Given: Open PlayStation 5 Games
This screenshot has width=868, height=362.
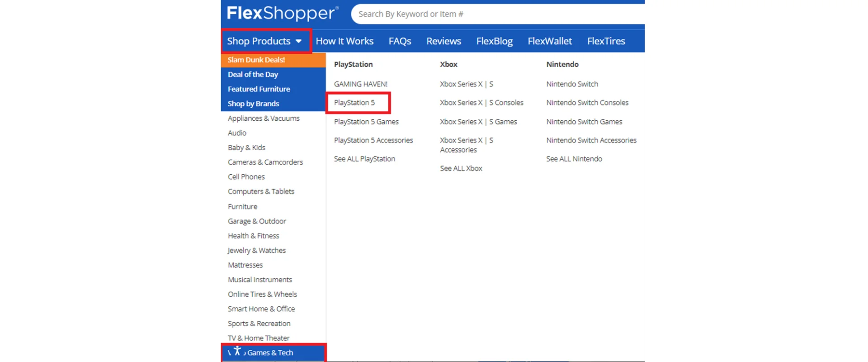Looking at the screenshot, I should pos(366,122).
